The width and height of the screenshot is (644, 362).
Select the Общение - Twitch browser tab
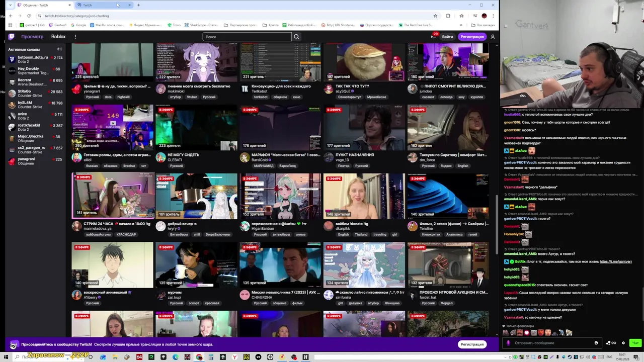pyautogui.click(x=44, y=5)
